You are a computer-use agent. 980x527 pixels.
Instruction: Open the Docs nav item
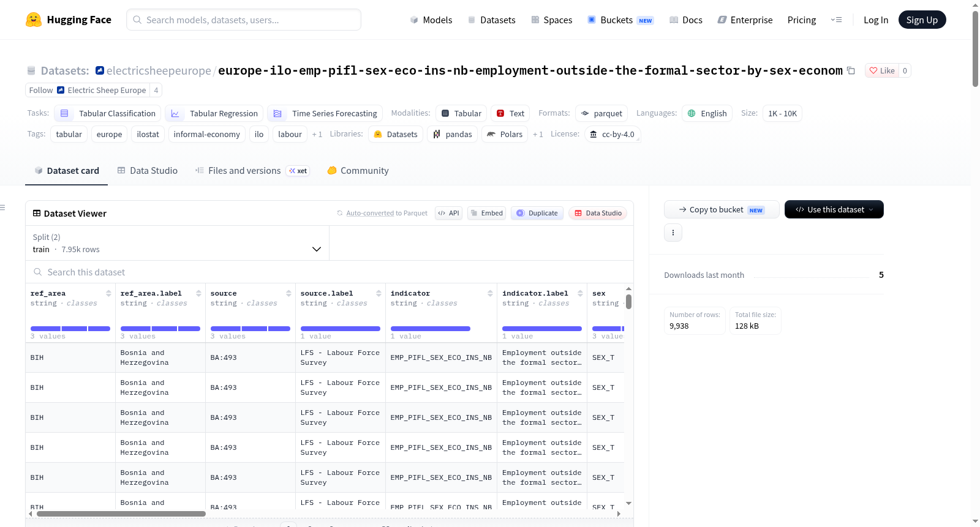coord(686,20)
